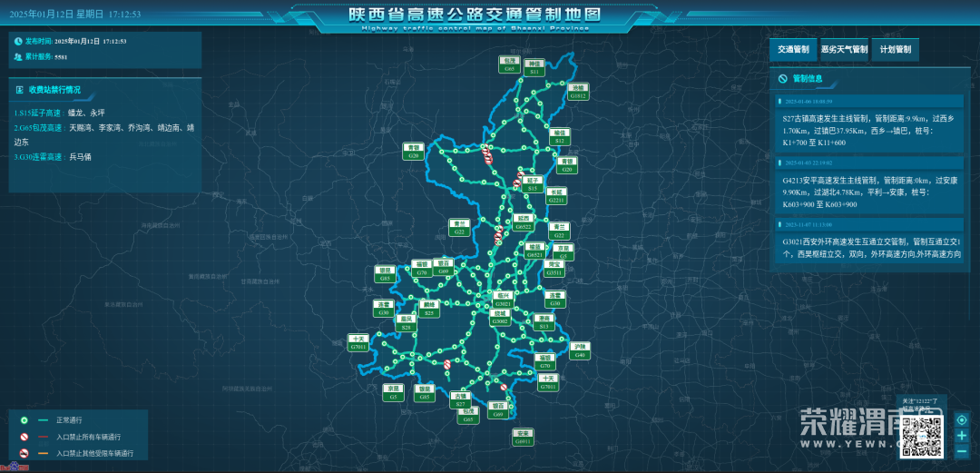Click the G3021 临兴 highway sign
The height and width of the screenshot is (473, 980).
(503, 300)
